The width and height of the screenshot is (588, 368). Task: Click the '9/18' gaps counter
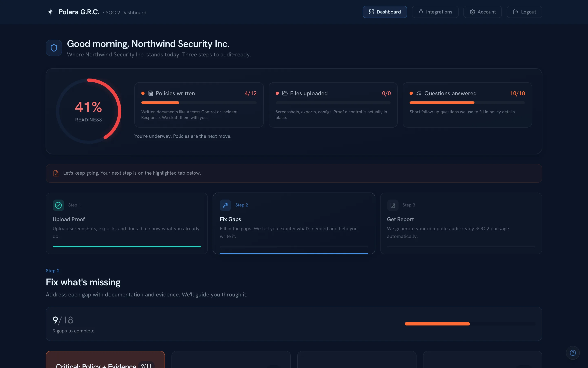(63, 320)
